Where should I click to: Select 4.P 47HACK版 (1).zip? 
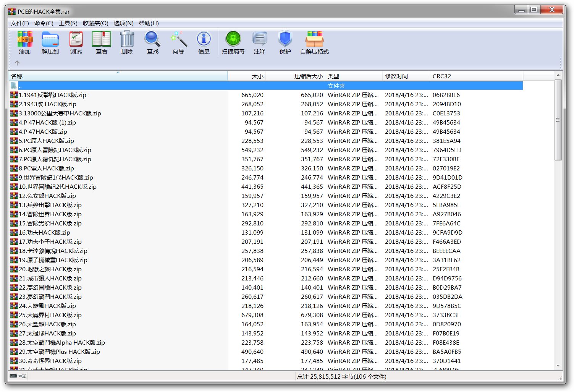pyautogui.click(x=47, y=122)
